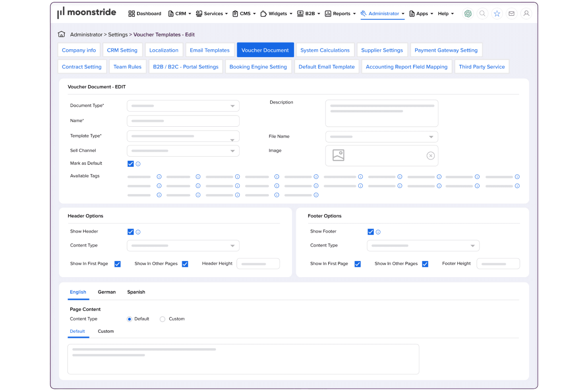Open the Administrator menu
The image size is (588, 392).
coord(383,14)
